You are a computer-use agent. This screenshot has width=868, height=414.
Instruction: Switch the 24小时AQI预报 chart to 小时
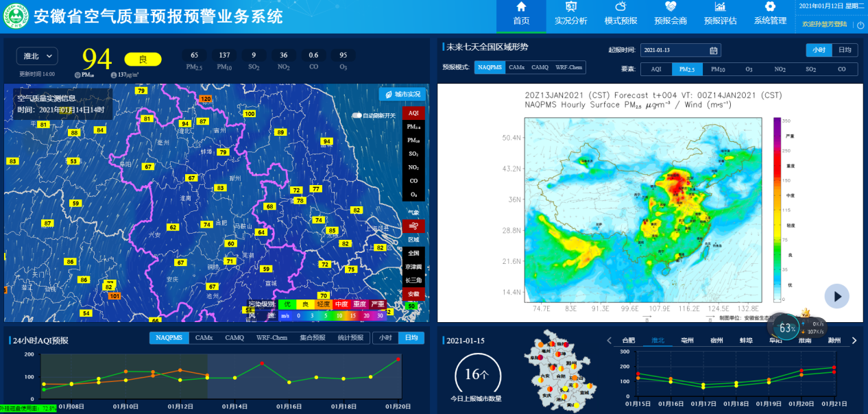tap(385, 338)
